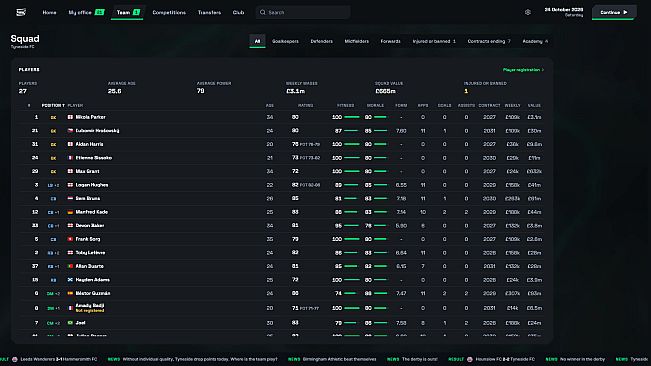The image size is (651, 366).
Task: Open player Joel
Action: 81,323
